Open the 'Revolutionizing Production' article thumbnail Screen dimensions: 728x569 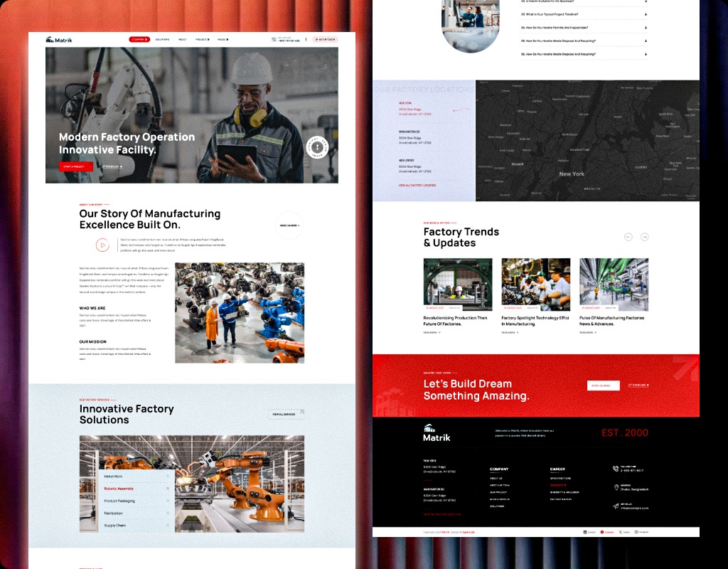[458, 284]
